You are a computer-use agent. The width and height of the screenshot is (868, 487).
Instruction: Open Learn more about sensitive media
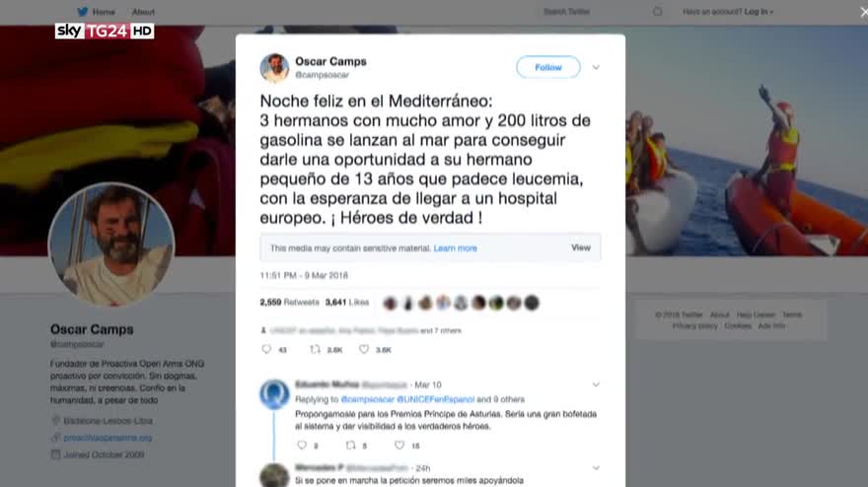tap(455, 247)
